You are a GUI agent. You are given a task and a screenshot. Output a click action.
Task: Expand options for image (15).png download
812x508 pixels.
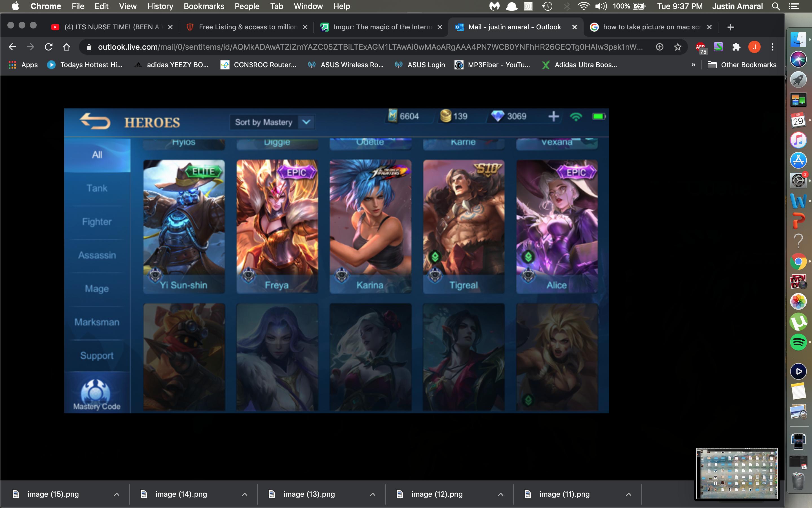(x=116, y=494)
